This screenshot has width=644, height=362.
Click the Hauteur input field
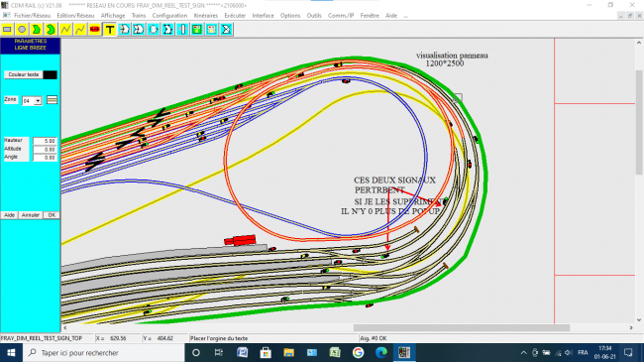tap(45, 141)
